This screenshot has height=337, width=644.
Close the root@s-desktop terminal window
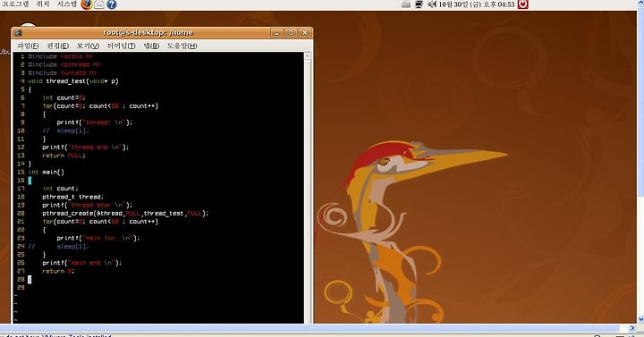click(x=305, y=33)
